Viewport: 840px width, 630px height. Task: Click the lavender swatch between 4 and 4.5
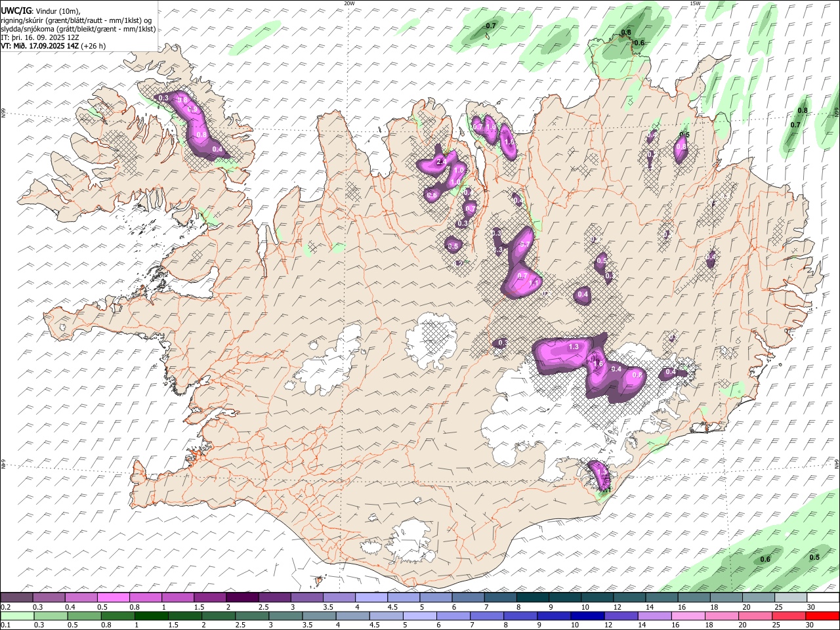coord(371,598)
